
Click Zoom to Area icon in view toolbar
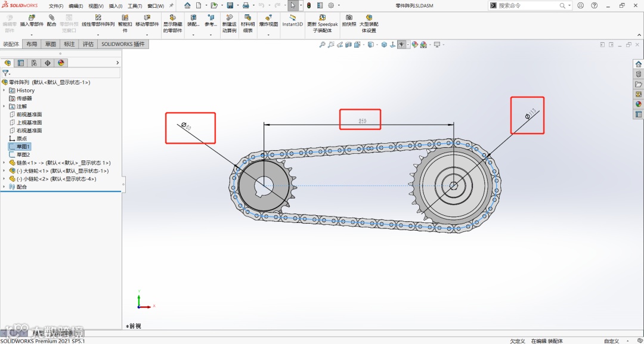pyautogui.click(x=331, y=45)
